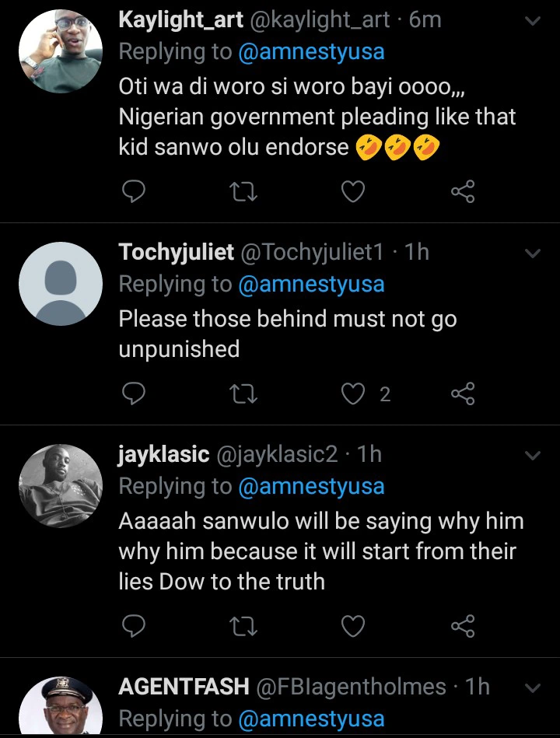Retweet Kaylight_art's tweet

coord(244,191)
